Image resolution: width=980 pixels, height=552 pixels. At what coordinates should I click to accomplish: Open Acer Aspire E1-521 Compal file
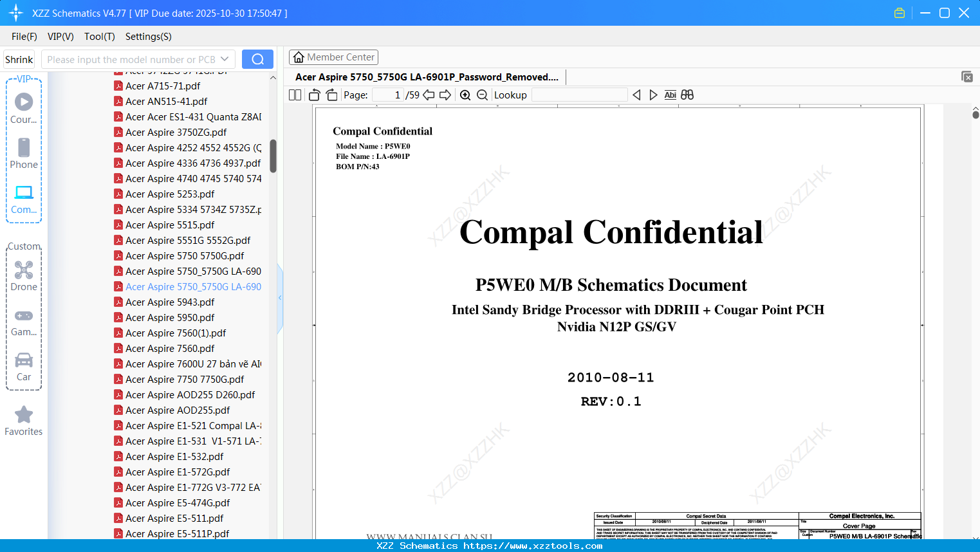[187, 425]
